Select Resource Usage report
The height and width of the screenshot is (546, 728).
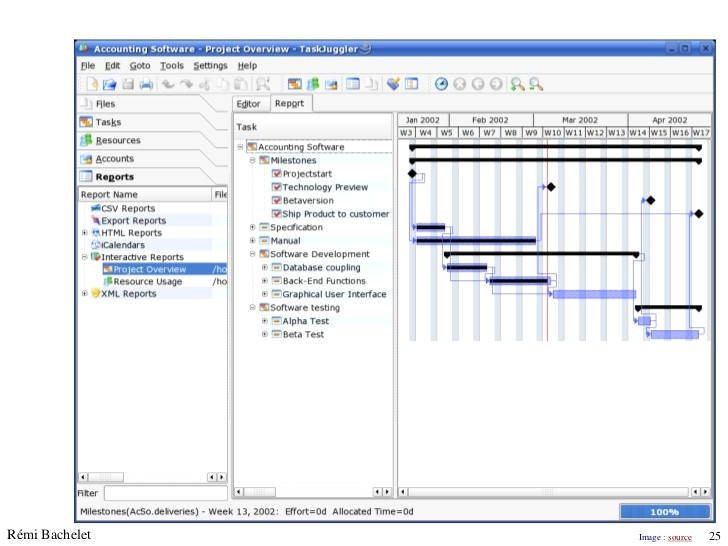(x=147, y=282)
